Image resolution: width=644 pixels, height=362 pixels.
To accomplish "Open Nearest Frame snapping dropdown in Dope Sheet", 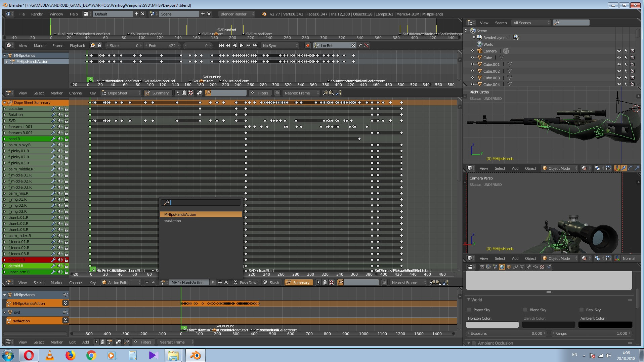I will click(301, 93).
